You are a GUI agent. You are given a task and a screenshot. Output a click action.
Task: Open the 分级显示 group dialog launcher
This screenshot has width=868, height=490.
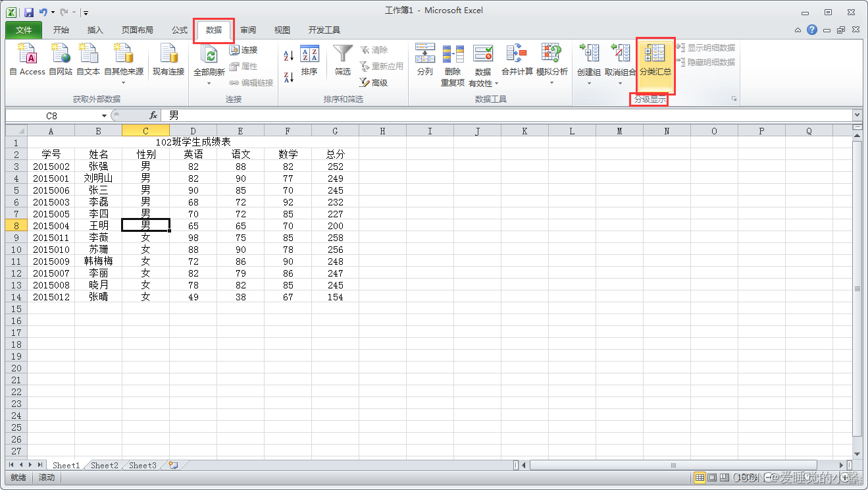click(x=734, y=99)
